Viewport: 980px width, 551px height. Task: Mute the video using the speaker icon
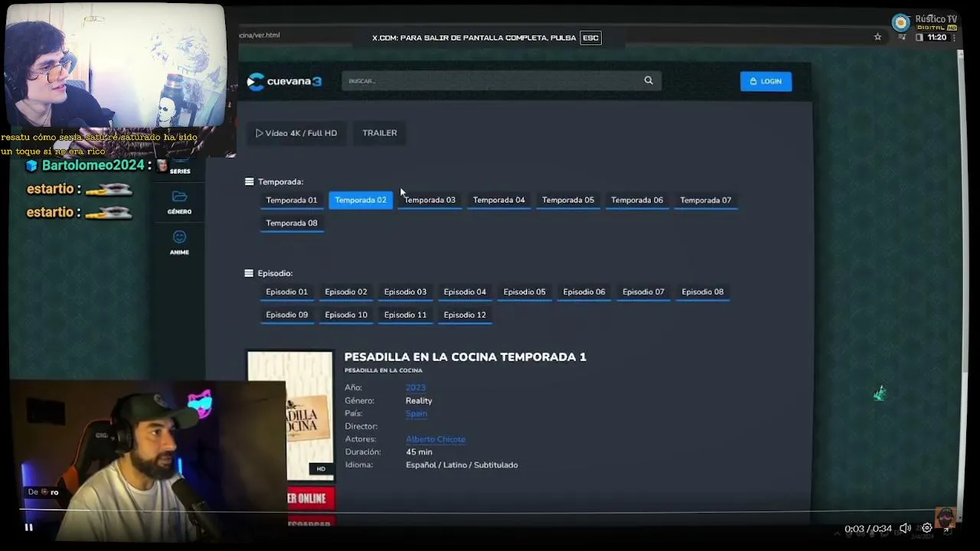coord(905,528)
